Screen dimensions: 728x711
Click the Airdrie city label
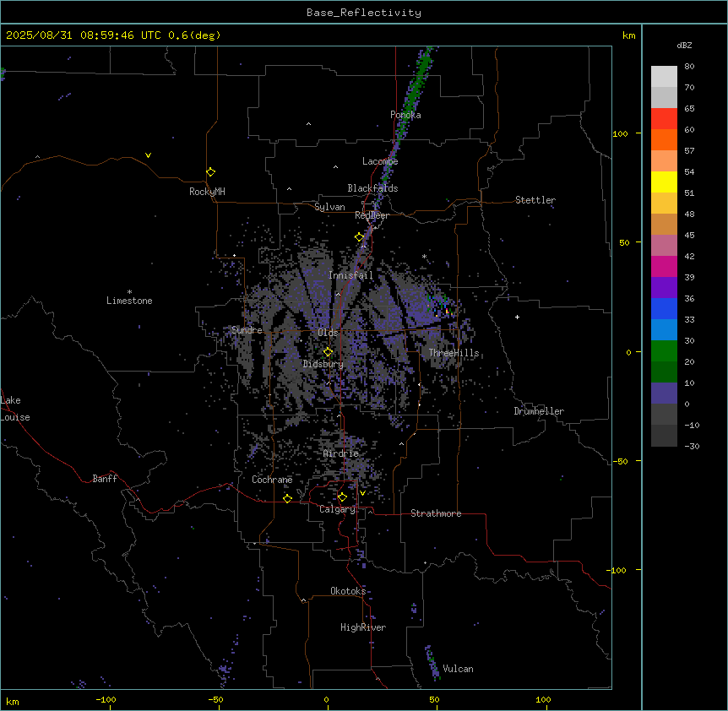pyautogui.click(x=341, y=453)
